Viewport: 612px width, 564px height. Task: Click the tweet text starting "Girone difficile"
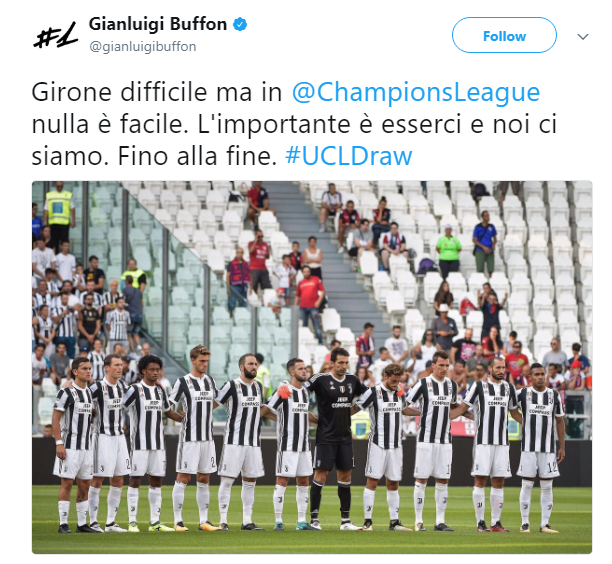coord(293,124)
